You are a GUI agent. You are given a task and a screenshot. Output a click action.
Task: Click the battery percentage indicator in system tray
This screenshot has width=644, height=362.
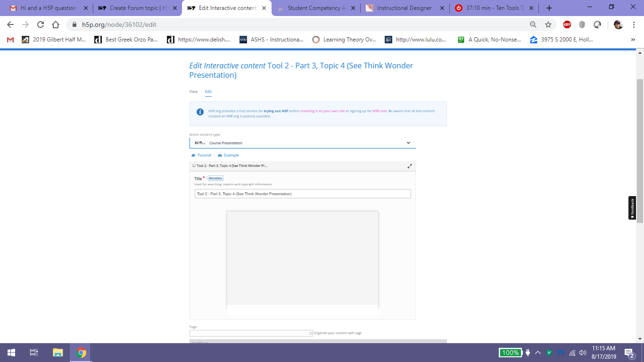511,352
